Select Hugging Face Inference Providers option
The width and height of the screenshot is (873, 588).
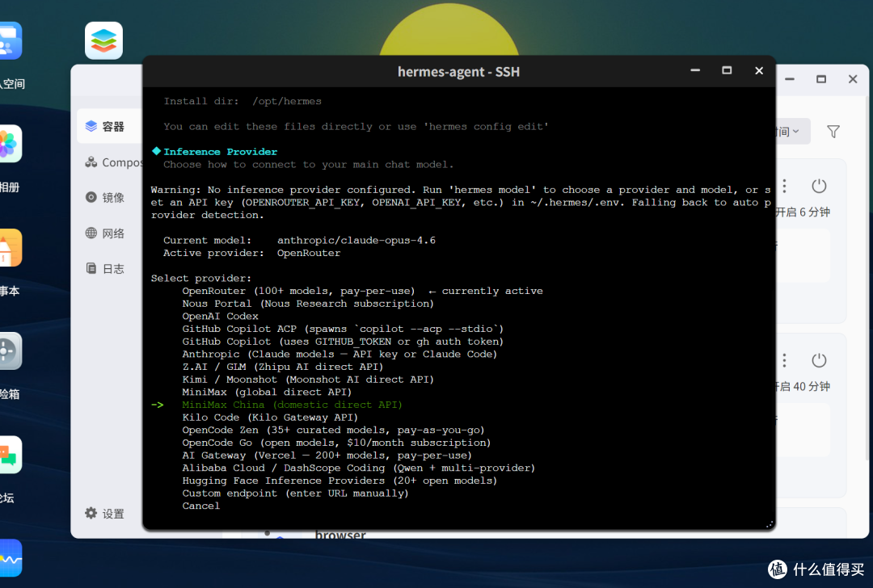click(339, 481)
